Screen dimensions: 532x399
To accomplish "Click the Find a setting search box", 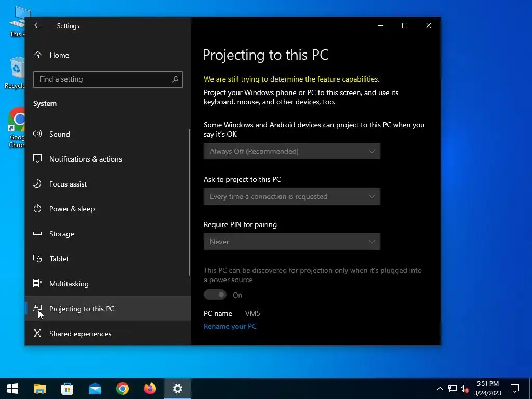I will point(108,79).
